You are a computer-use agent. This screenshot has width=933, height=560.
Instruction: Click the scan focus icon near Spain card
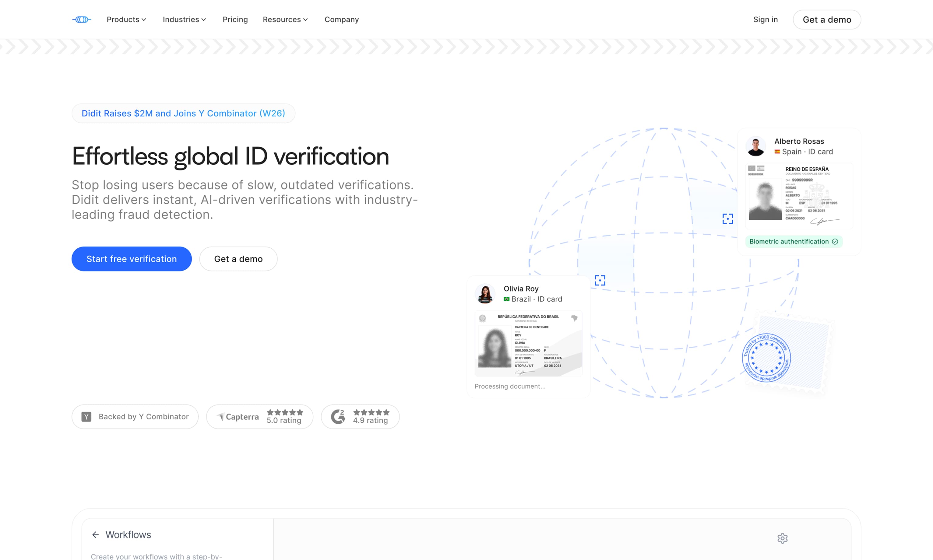pos(728,219)
